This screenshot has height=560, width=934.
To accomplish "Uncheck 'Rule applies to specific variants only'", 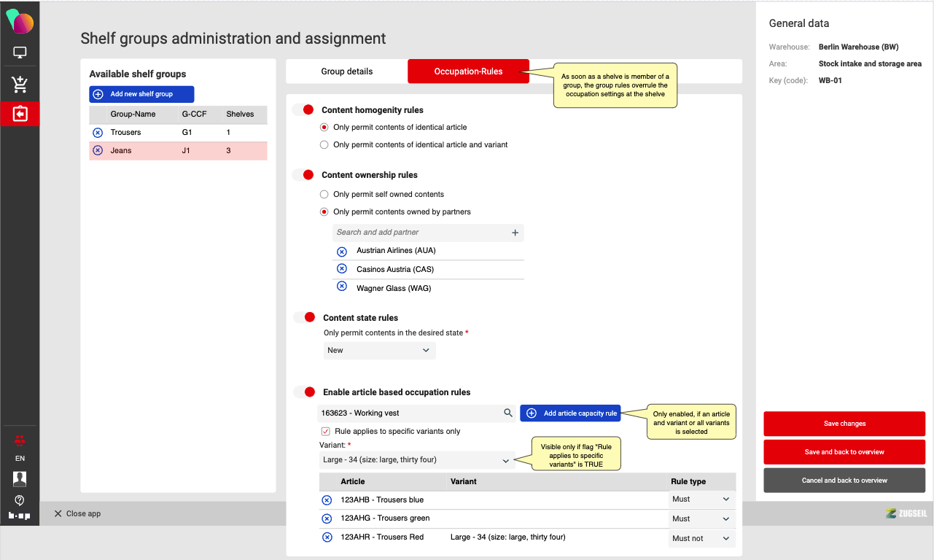I will tap(325, 432).
